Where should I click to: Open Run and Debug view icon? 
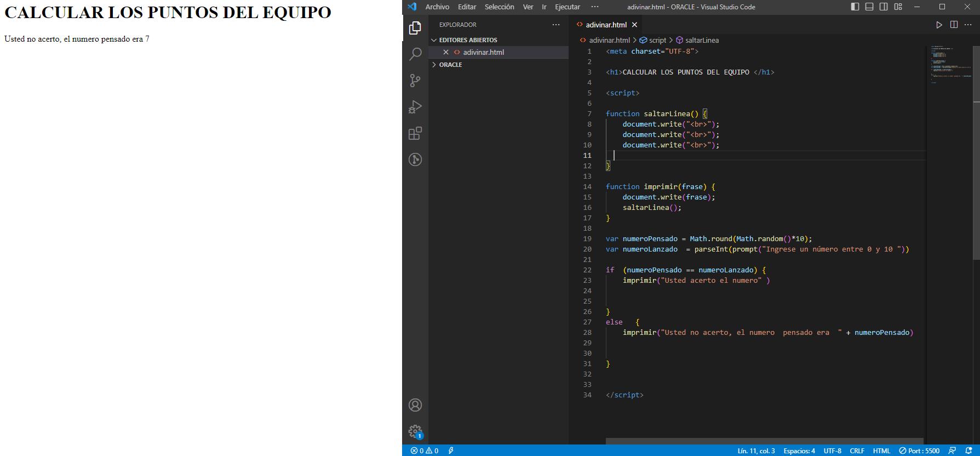pos(415,107)
